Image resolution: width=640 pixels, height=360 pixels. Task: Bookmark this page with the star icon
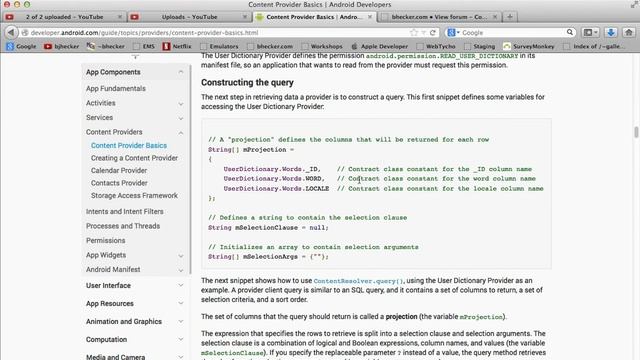(x=414, y=32)
